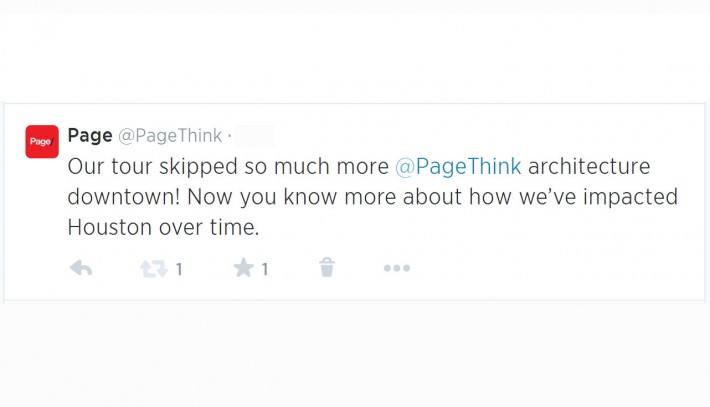The height and width of the screenshot is (407, 710).
Task: Reply to the Page tweet
Action: click(x=81, y=268)
